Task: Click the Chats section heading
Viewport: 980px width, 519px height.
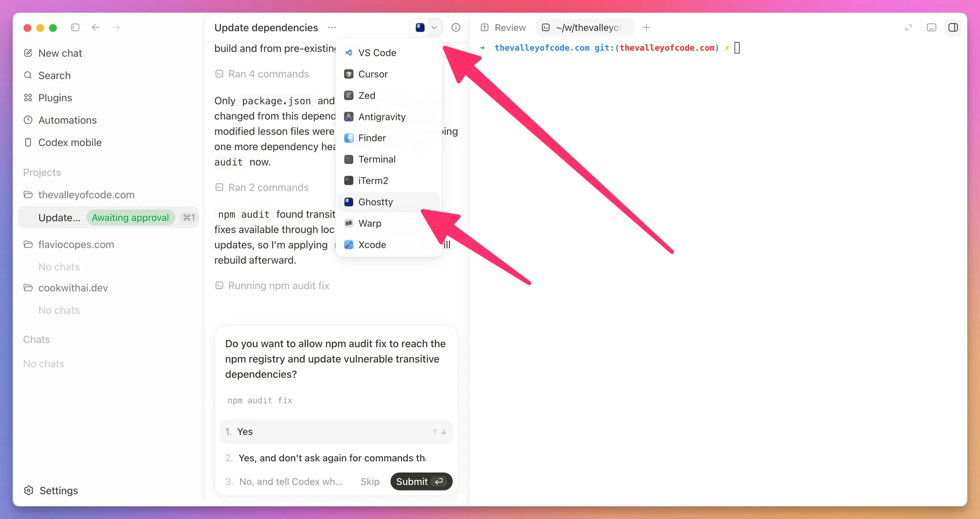Action: click(x=37, y=340)
